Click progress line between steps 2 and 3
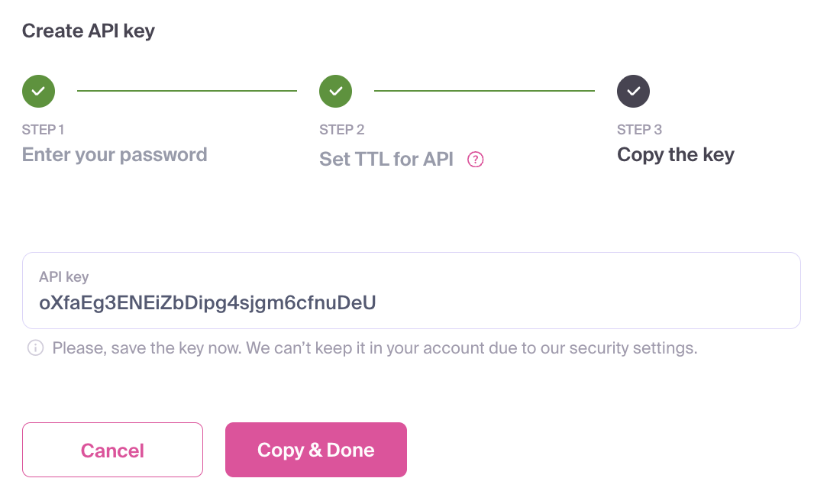The image size is (814, 504). click(x=484, y=91)
